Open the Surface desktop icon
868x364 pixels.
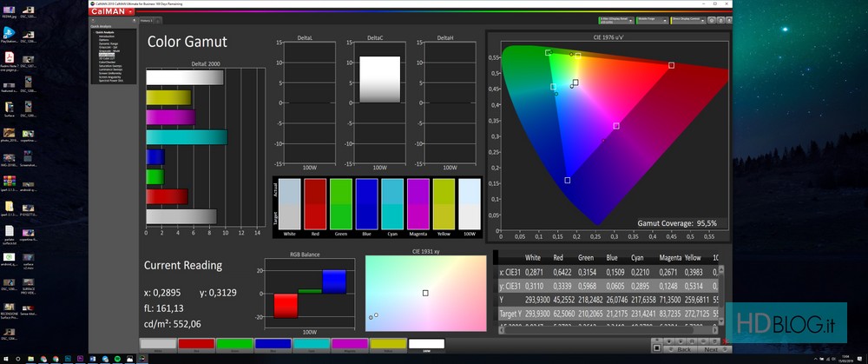click(10, 109)
